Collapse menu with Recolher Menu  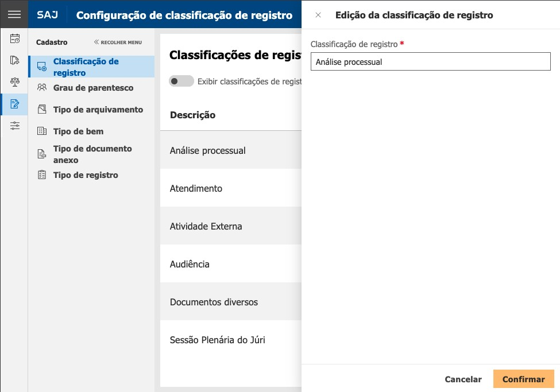[118, 42]
